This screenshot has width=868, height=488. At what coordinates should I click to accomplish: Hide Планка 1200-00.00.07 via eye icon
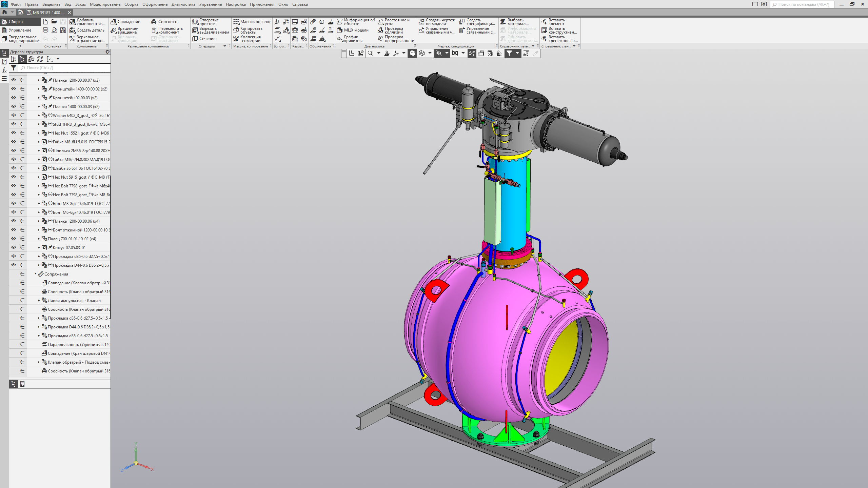14,80
